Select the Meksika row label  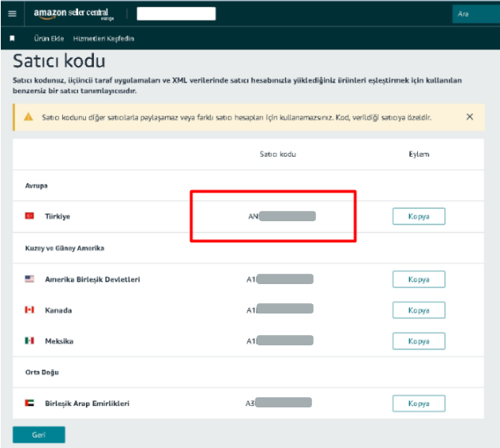click(x=59, y=341)
